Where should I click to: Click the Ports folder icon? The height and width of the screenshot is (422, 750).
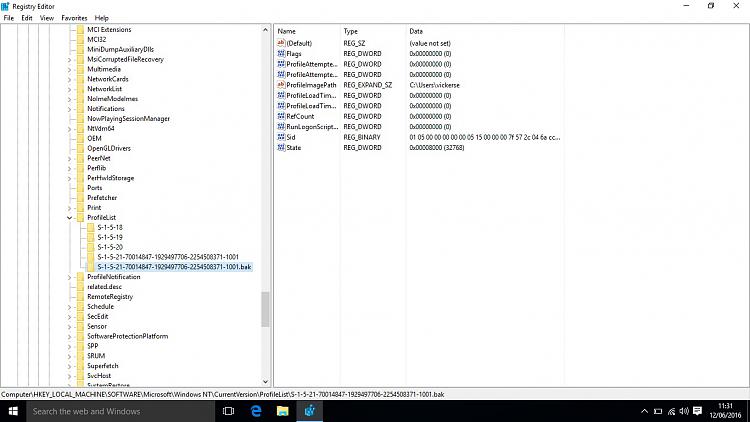[x=80, y=188]
